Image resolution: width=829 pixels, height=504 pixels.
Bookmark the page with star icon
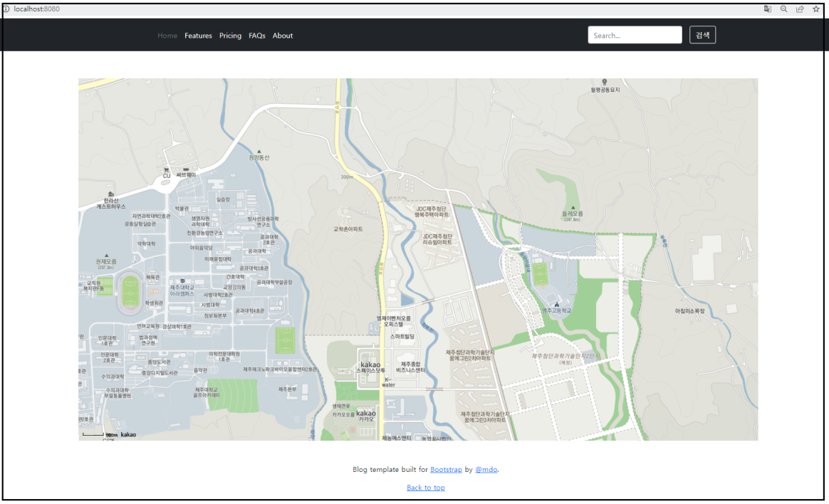click(816, 9)
